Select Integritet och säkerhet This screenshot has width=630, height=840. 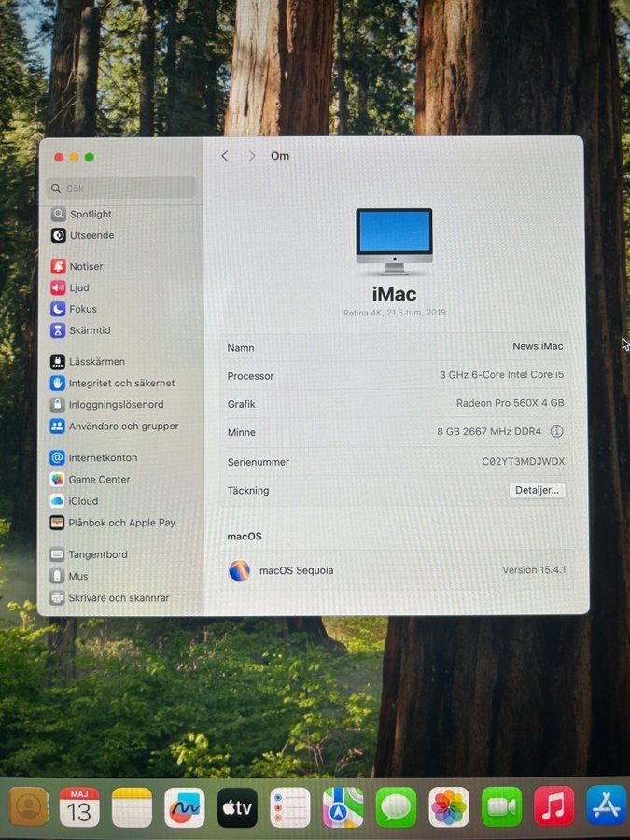coord(120,383)
